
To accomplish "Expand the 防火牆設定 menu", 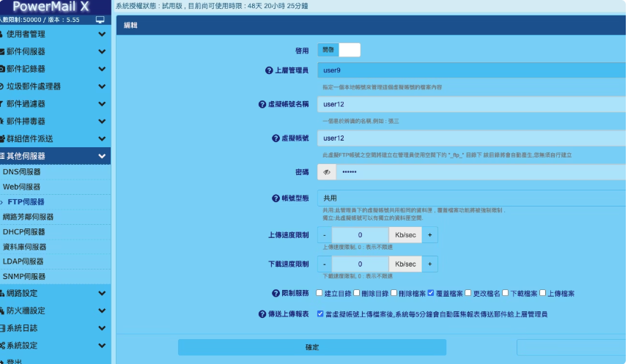I will 55,311.
